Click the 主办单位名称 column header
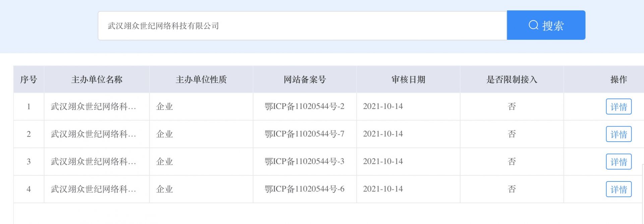Image resolution: width=644 pixels, height=224 pixels. pos(97,80)
